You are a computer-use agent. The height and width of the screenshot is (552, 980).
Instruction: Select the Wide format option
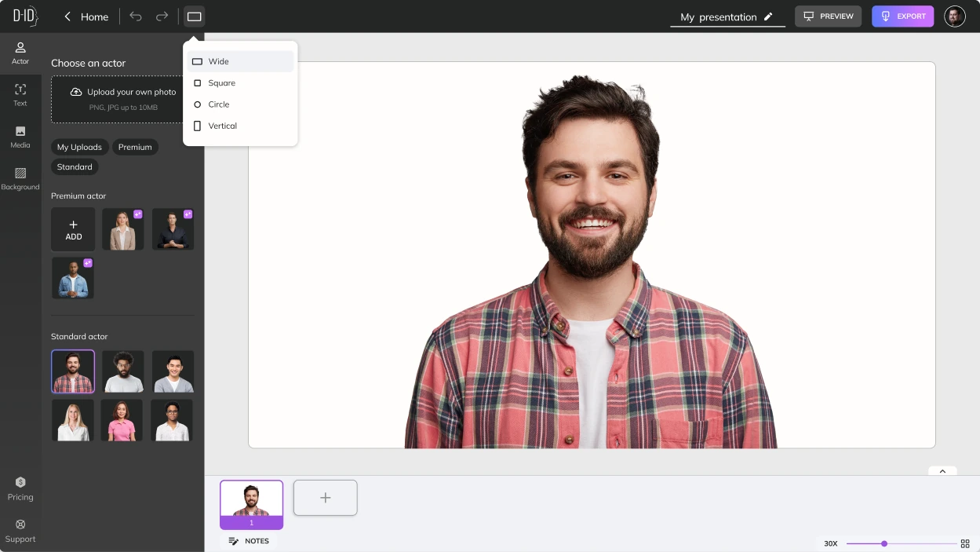240,61
